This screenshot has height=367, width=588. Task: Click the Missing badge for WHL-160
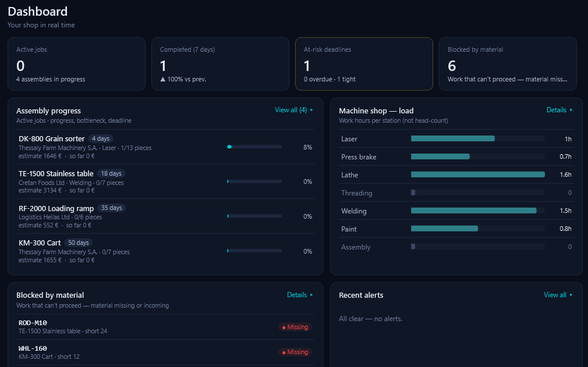click(295, 352)
